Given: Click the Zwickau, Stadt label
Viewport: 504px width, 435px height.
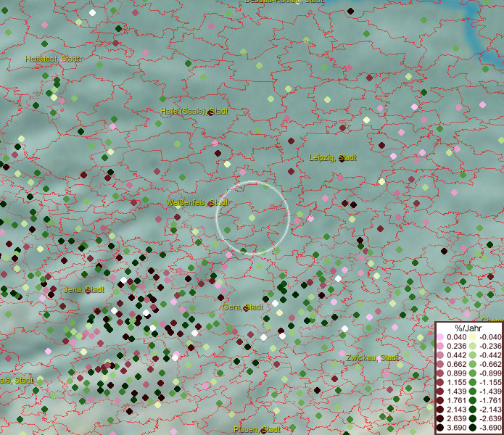Looking at the screenshot, I should [372, 358].
